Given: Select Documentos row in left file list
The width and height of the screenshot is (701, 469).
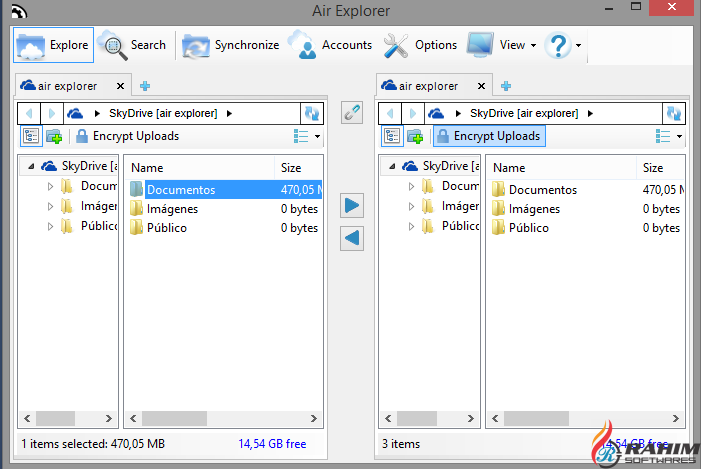Looking at the screenshot, I should coord(225,190).
